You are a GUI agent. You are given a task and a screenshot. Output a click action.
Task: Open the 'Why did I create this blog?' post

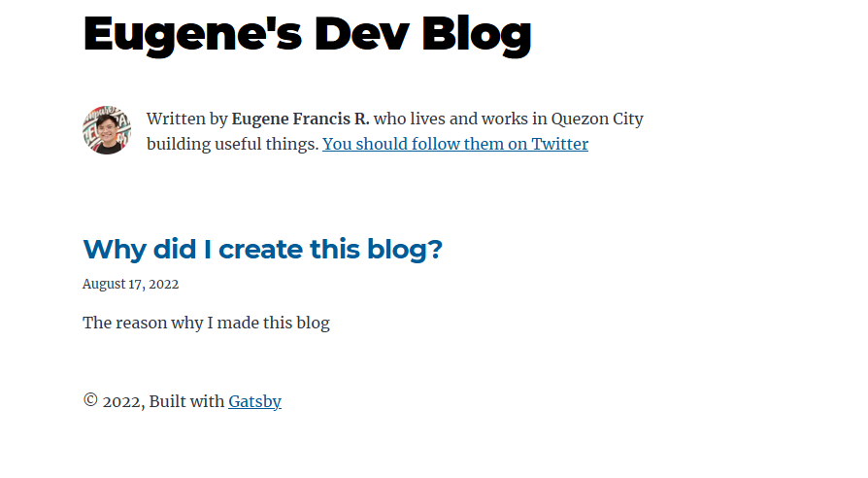click(x=262, y=250)
